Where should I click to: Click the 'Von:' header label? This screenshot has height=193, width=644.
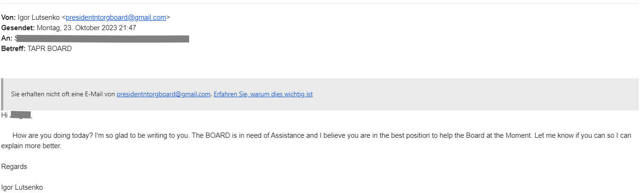tap(9, 17)
